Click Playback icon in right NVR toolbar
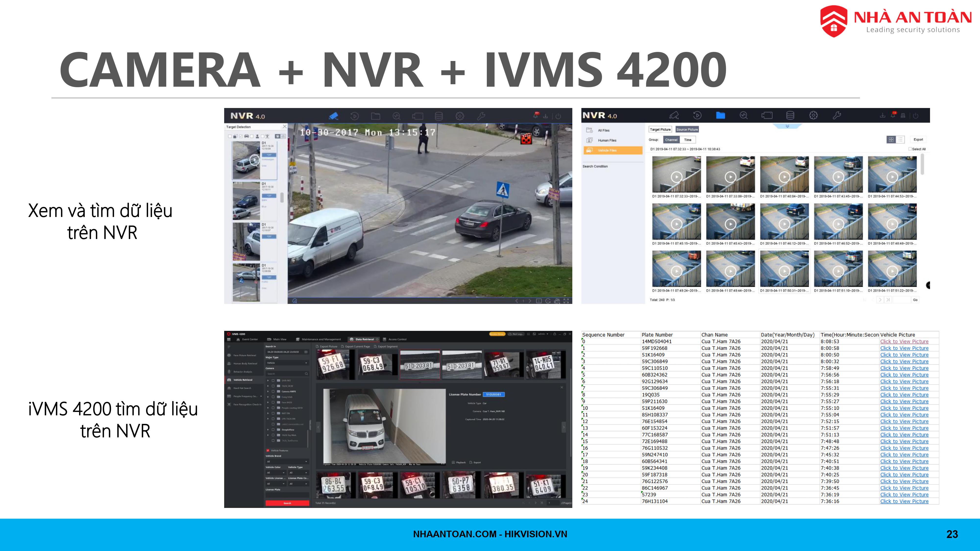 pyautogui.click(x=697, y=115)
